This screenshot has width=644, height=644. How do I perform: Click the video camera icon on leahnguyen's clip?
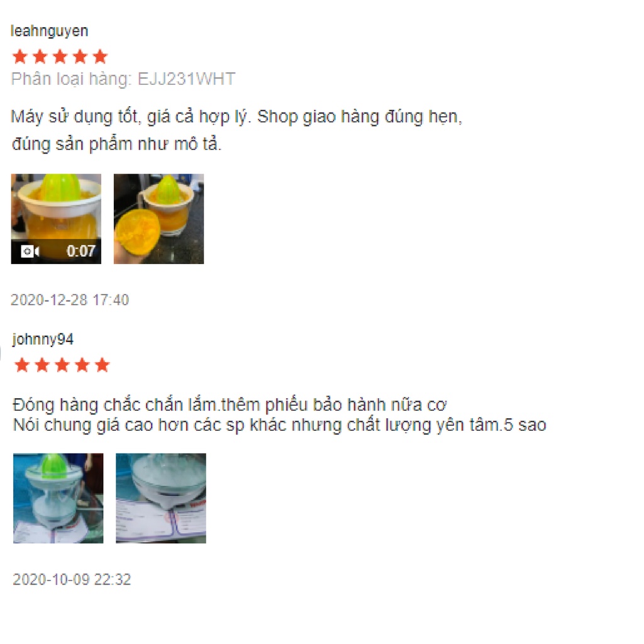click(30, 251)
